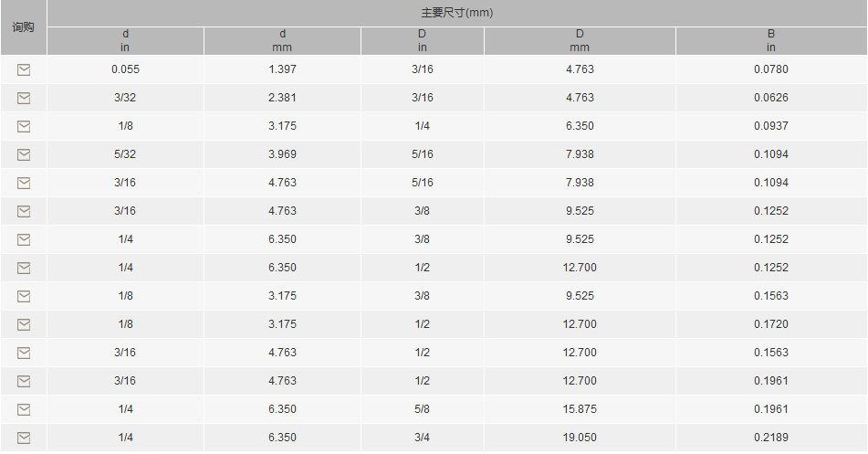Click the 询购 column header

tap(23, 27)
